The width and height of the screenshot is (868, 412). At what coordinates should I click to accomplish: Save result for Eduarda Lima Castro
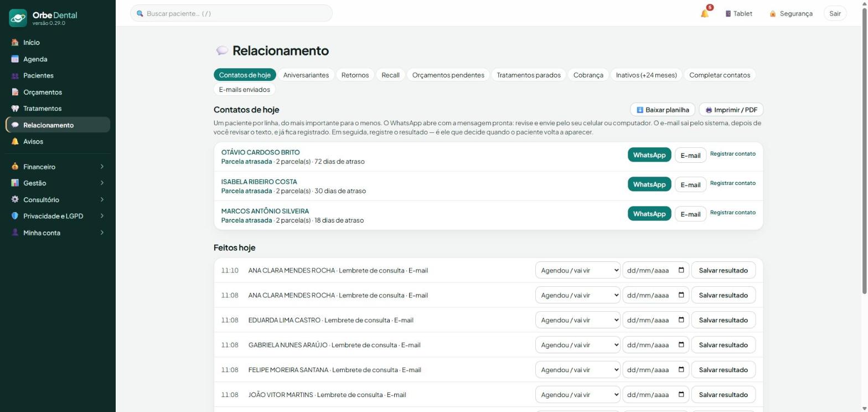724,320
